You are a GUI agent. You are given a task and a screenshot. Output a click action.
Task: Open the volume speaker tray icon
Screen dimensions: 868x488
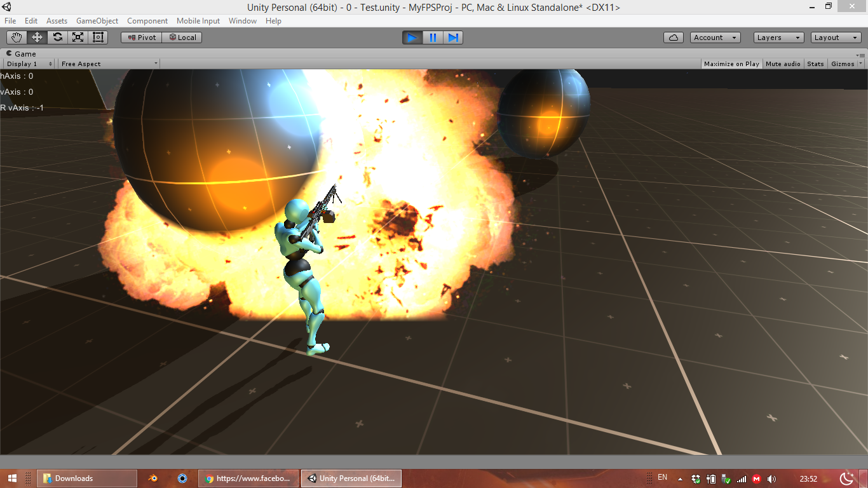771,478
